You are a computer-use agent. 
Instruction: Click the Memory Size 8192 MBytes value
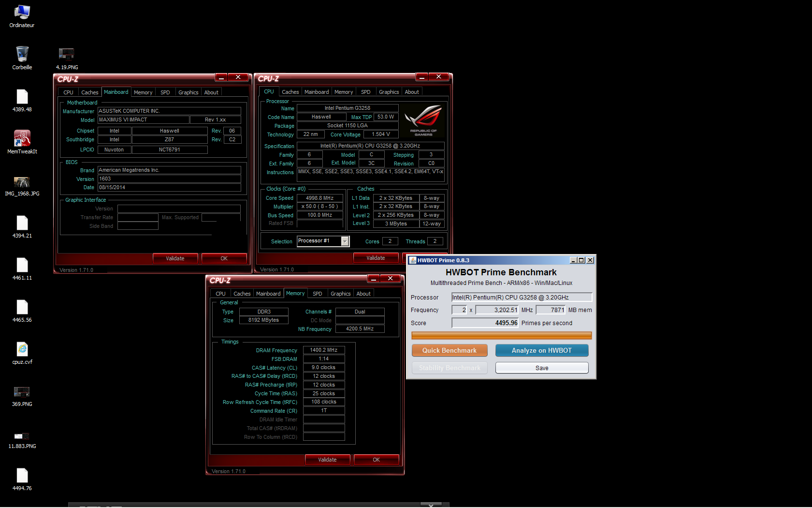click(x=264, y=320)
